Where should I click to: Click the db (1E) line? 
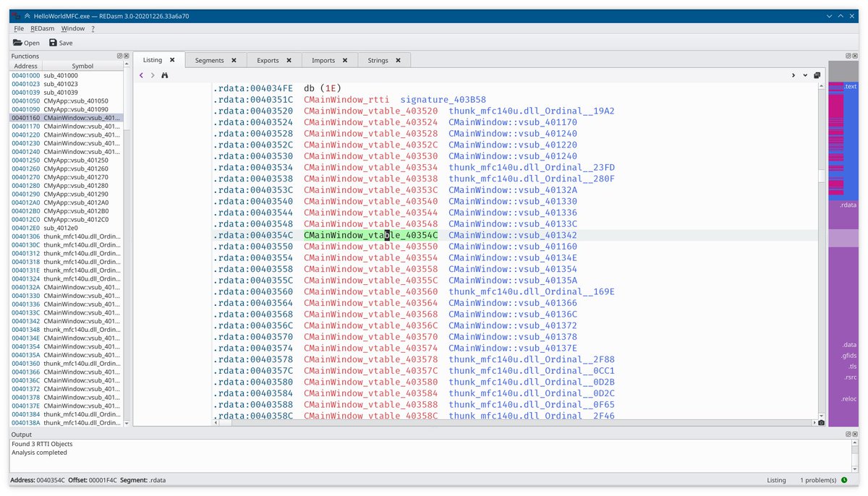[x=323, y=89]
